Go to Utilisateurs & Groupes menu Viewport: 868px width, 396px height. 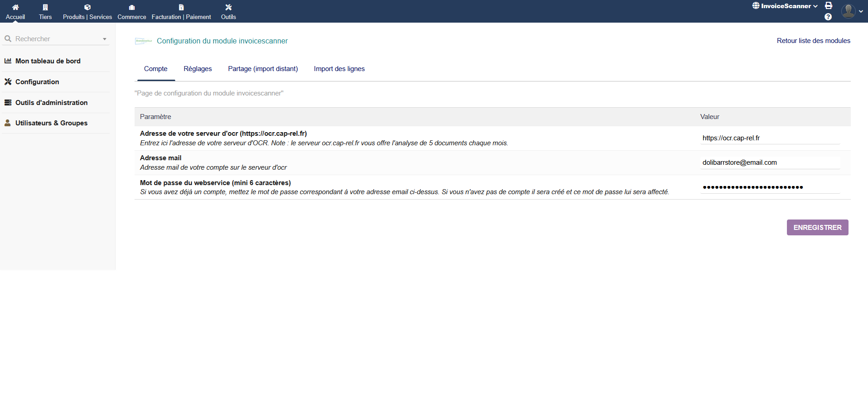[x=51, y=123]
